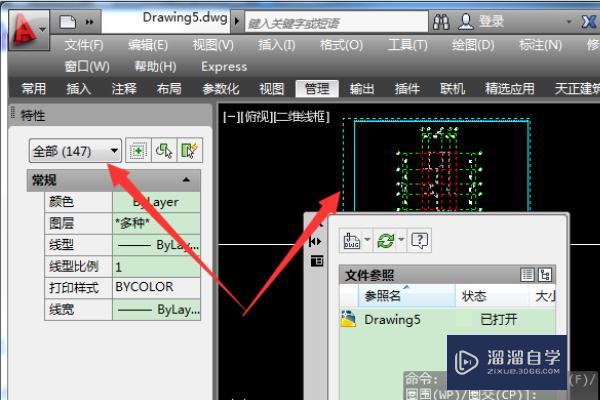Click the Attach DWG icon in references palette
This screenshot has width=600, height=400.
pos(352,240)
